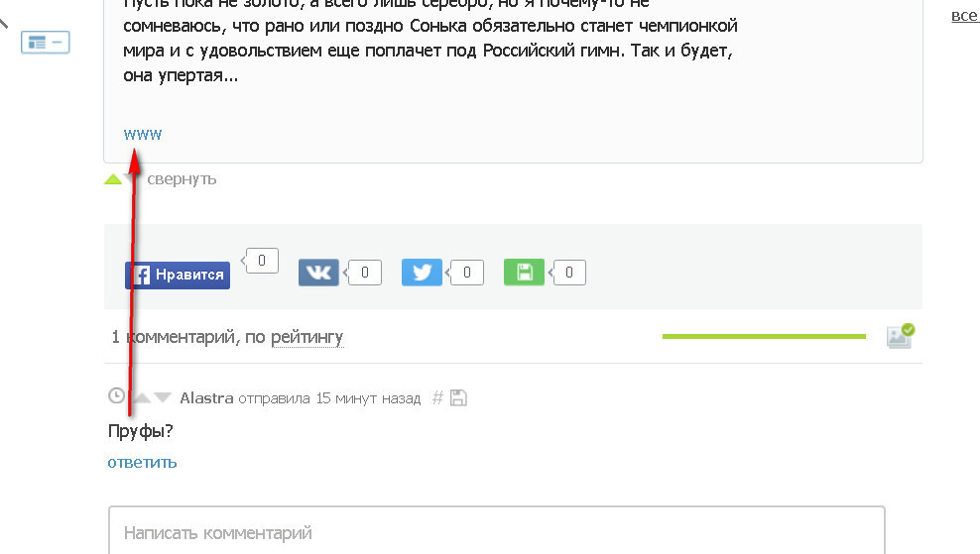Image resolution: width=980 pixels, height=554 pixels.
Task: Open the Alastra user profile link
Action: [206, 398]
